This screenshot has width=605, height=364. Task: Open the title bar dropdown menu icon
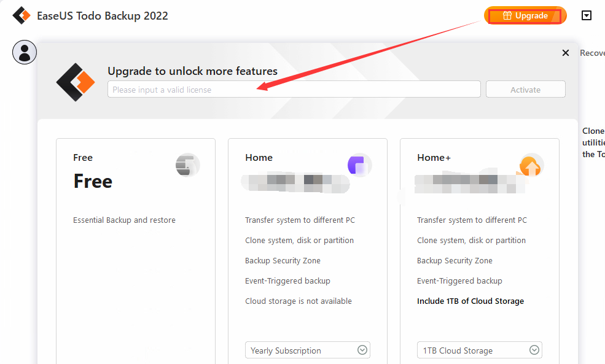pyautogui.click(x=587, y=15)
